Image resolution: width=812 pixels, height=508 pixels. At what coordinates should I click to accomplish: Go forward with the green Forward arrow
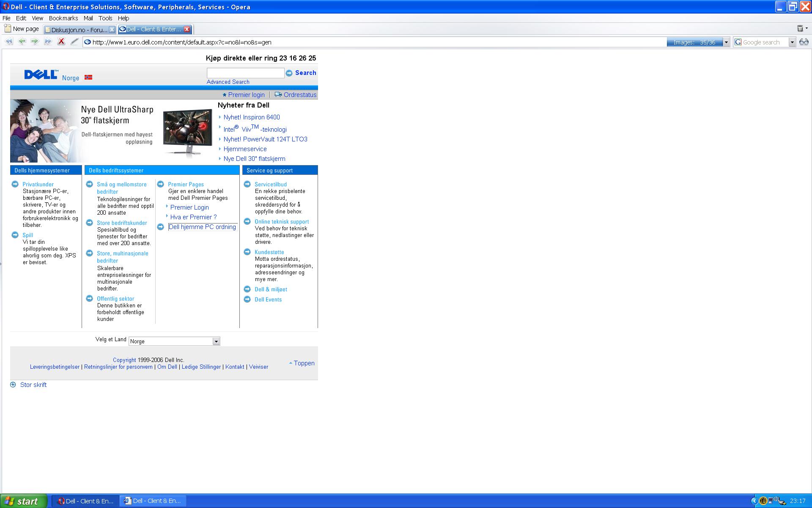(35, 41)
